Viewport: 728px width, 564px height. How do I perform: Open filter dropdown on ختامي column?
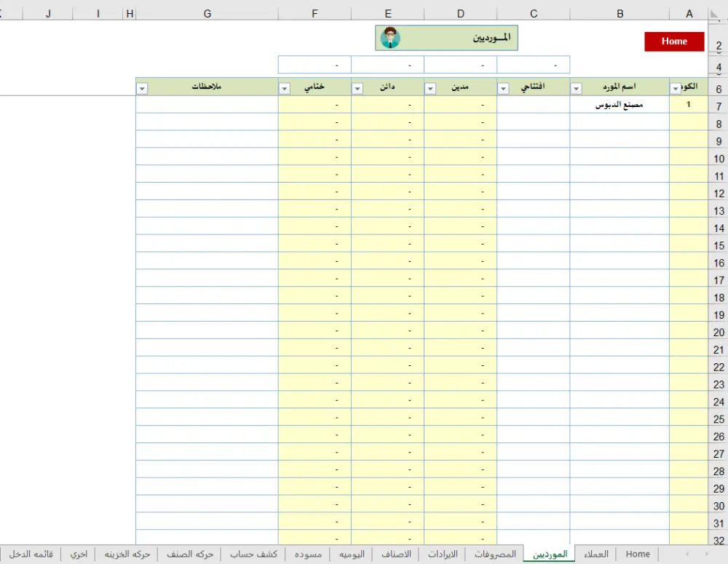point(284,87)
